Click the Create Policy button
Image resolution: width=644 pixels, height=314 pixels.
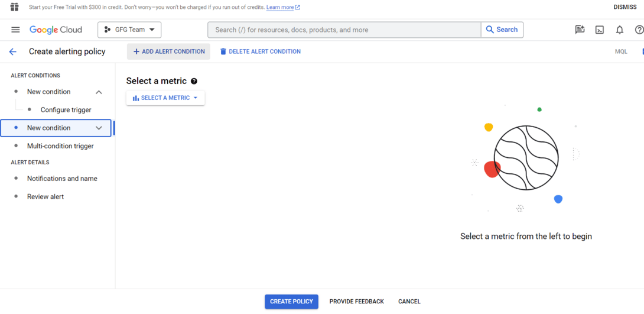(x=291, y=302)
